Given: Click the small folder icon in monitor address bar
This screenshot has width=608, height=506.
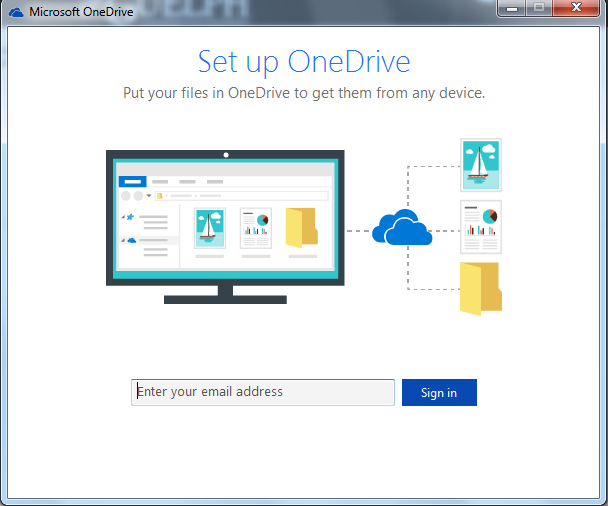Looking at the screenshot, I should (x=159, y=196).
